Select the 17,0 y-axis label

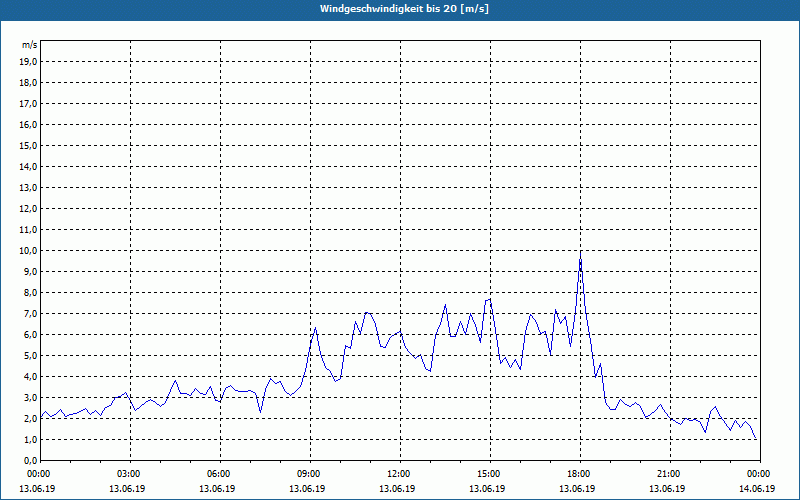(28, 104)
